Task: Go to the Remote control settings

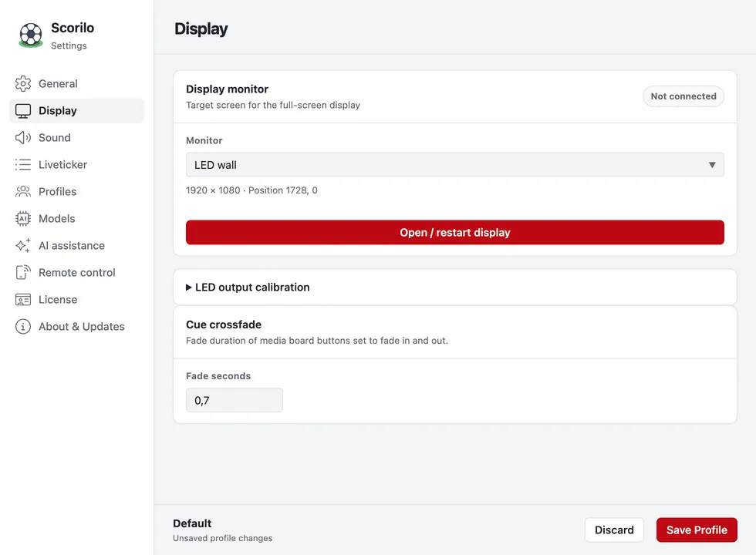Action: coord(76,273)
